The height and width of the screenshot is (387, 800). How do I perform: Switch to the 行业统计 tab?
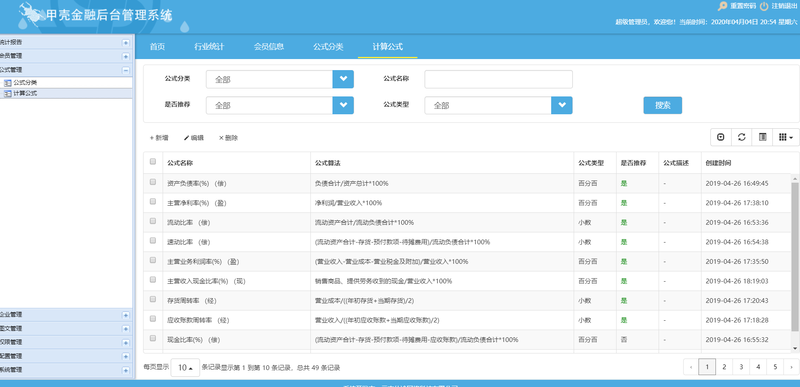pyautogui.click(x=209, y=47)
